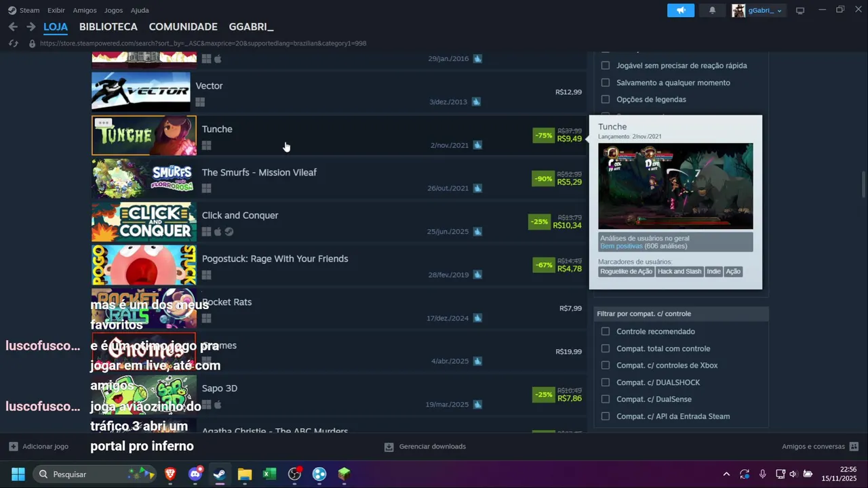Click the Vector game thumbnail
The image size is (868, 488).
click(x=141, y=91)
